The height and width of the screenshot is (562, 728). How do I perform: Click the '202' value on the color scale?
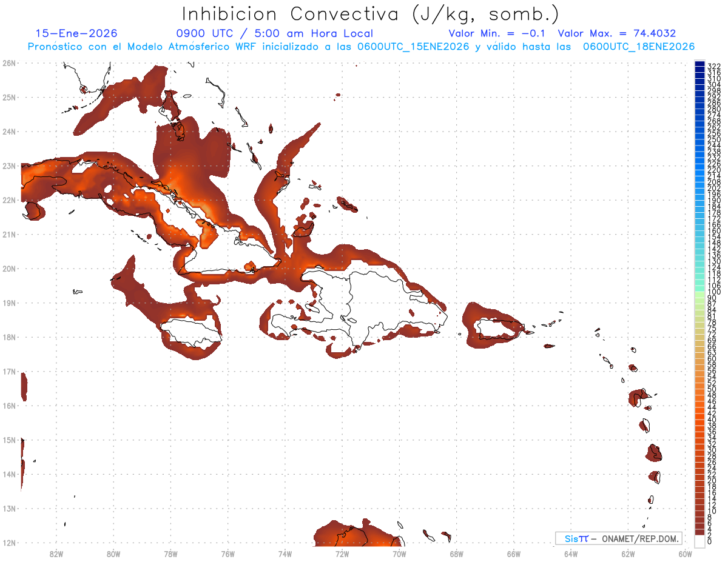pos(714,188)
